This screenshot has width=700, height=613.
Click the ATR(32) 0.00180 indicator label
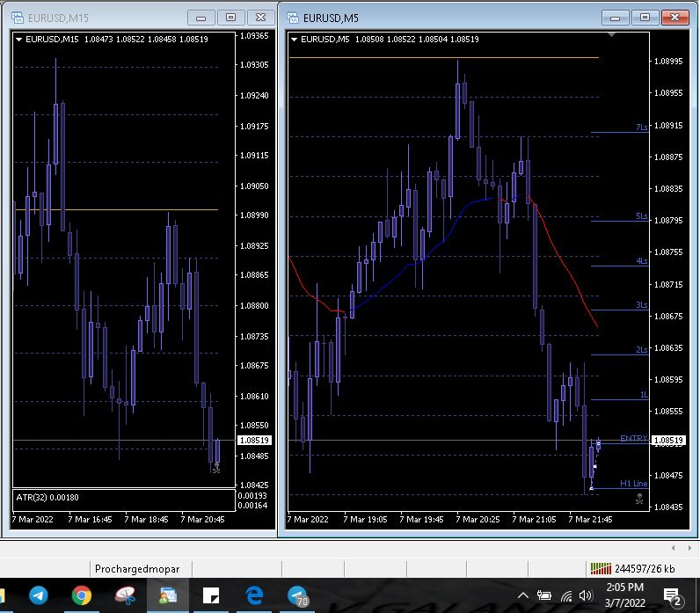coord(47,498)
